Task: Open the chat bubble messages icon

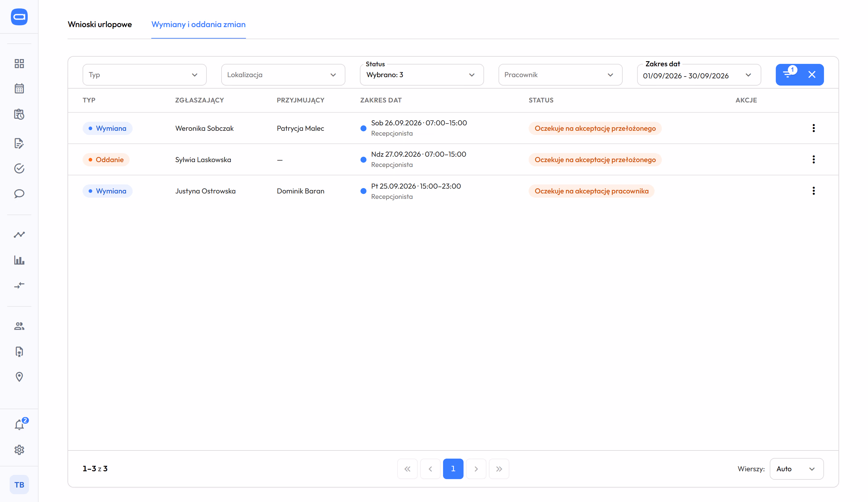Action: pyautogui.click(x=19, y=193)
